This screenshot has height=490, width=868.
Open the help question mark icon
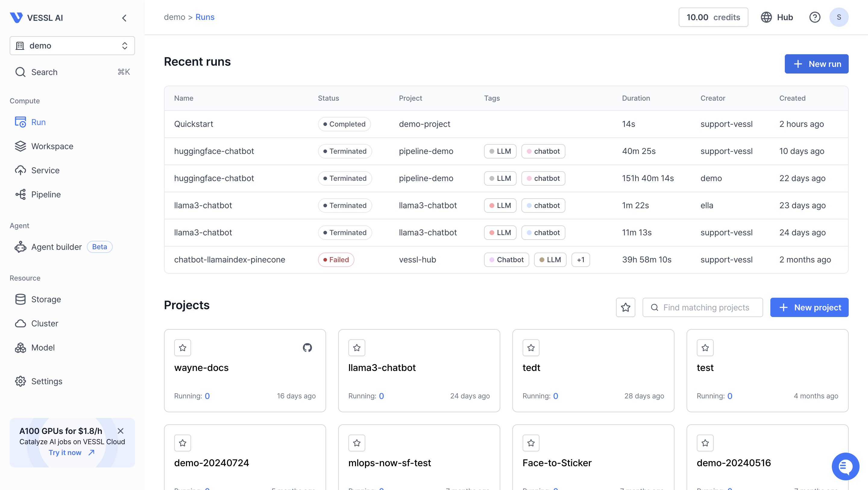(814, 17)
